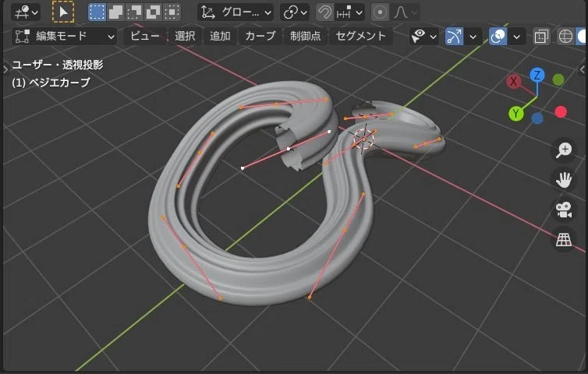Open the カーブ menu
This screenshot has height=374, width=588.
pos(260,37)
